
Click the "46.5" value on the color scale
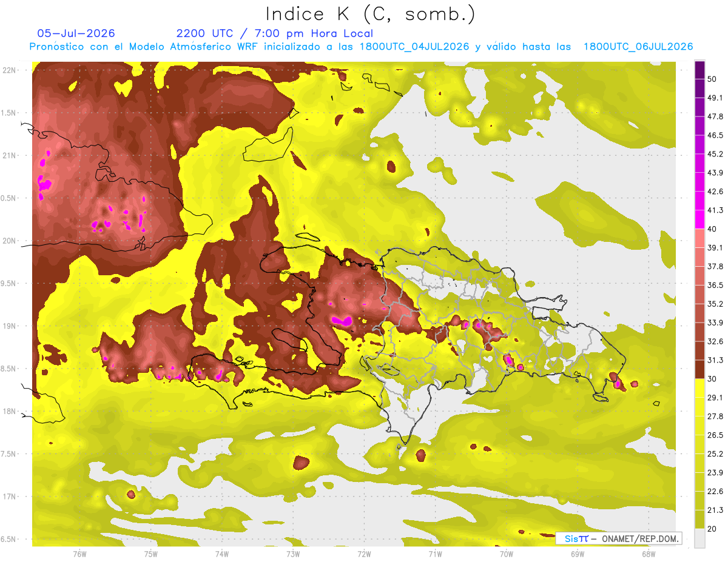click(715, 135)
